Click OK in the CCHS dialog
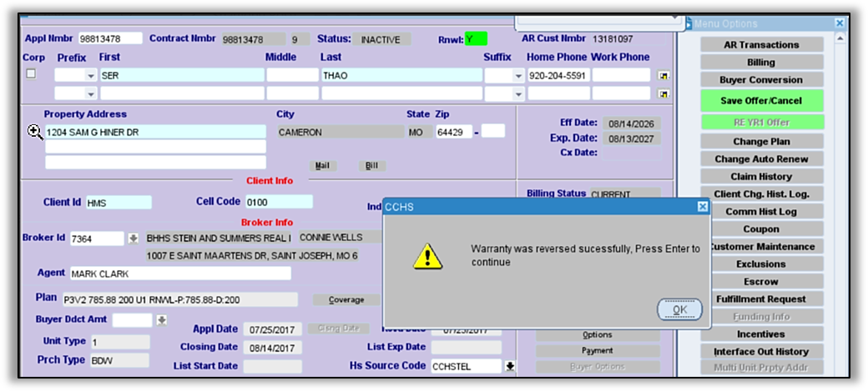The width and height of the screenshot is (868, 391). pyautogui.click(x=679, y=309)
